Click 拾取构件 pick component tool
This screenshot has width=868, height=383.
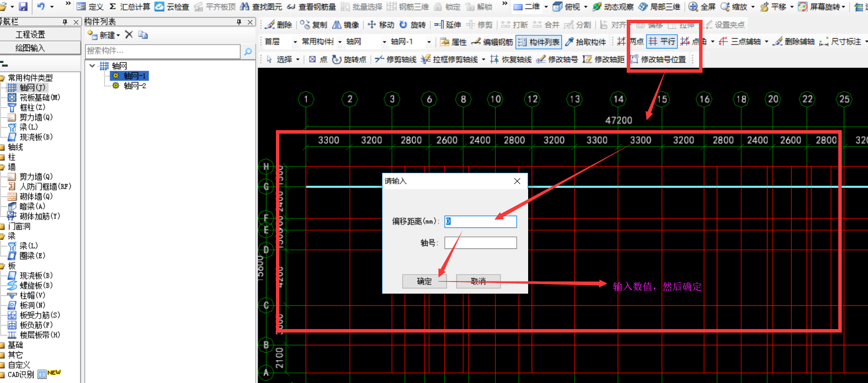click(x=586, y=42)
